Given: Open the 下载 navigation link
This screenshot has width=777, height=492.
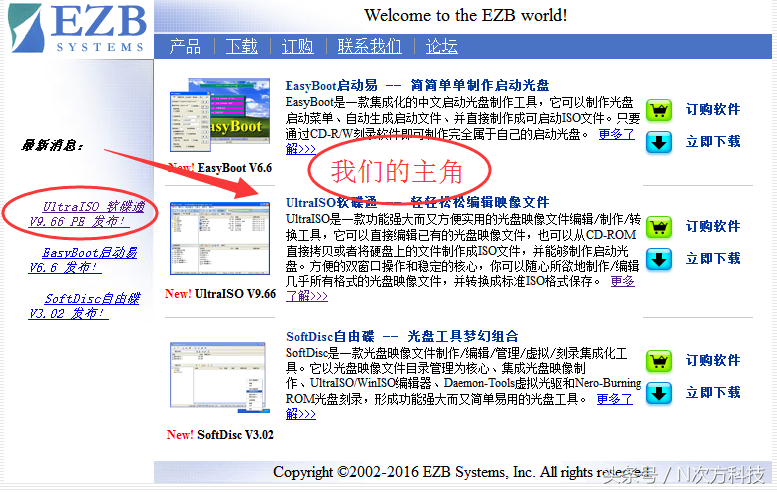Looking at the screenshot, I should coord(241,47).
